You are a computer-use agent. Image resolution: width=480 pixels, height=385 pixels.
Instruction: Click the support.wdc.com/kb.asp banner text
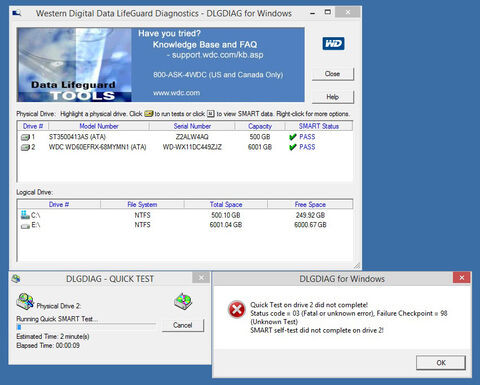click(217, 55)
